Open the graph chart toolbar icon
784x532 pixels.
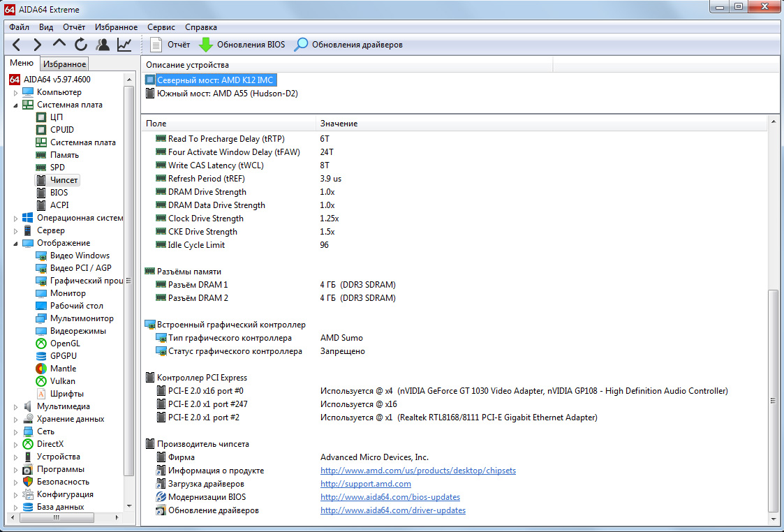point(124,45)
